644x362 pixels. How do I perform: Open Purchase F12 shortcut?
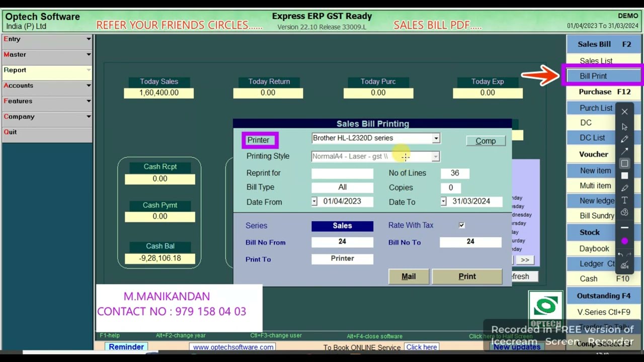click(x=604, y=92)
